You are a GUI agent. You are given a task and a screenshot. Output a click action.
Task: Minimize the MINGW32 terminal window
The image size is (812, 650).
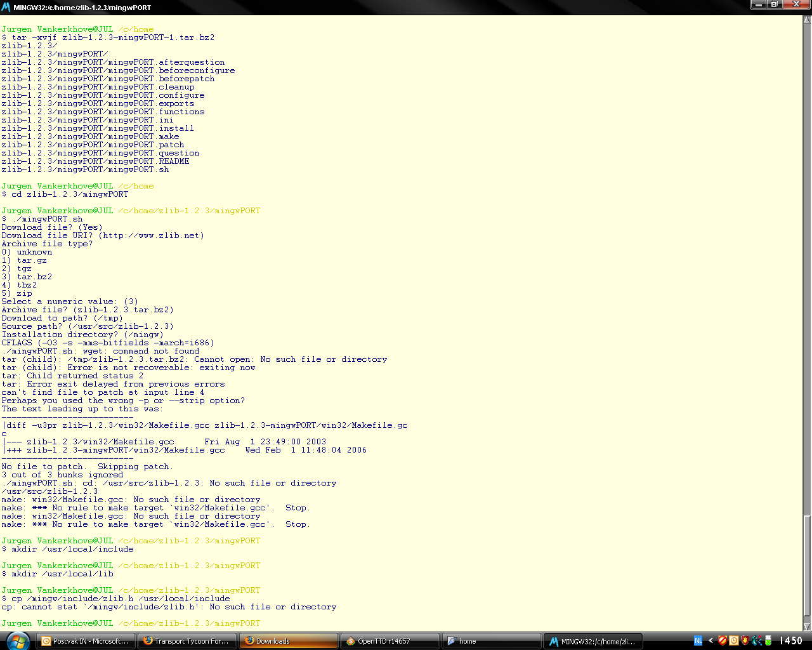pyautogui.click(x=758, y=4)
